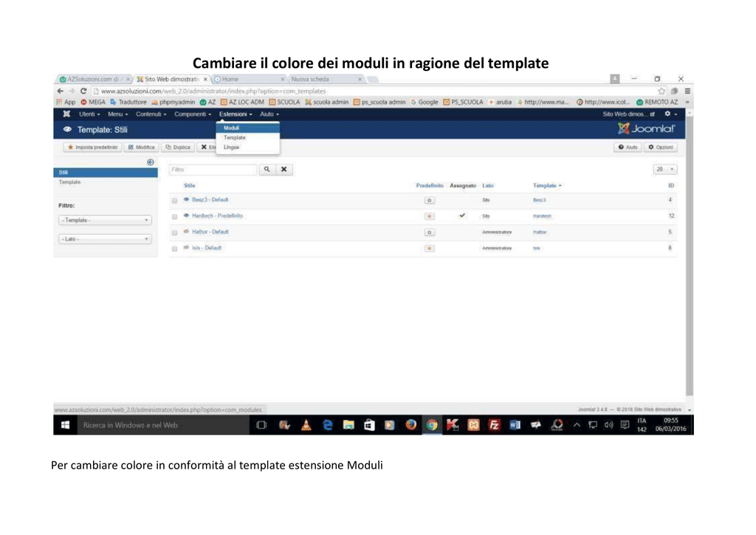Click the Imposta predefinito button
756x535 pixels.
92,147
